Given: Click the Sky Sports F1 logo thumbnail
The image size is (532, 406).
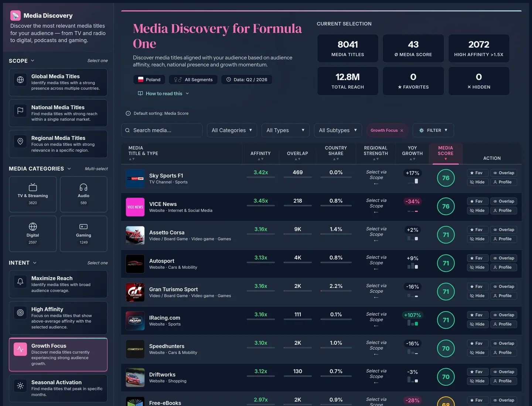Looking at the screenshot, I should (135, 179).
